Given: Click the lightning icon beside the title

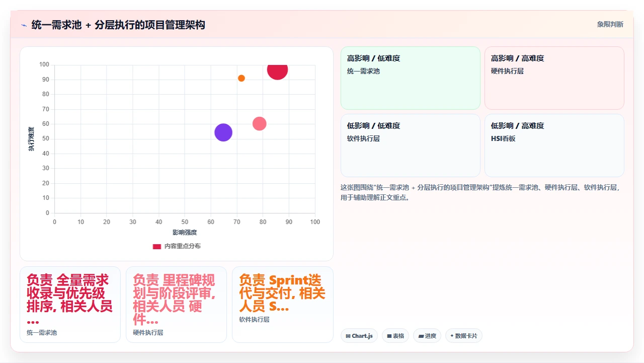Looking at the screenshot, I should [x=24, y=25].
